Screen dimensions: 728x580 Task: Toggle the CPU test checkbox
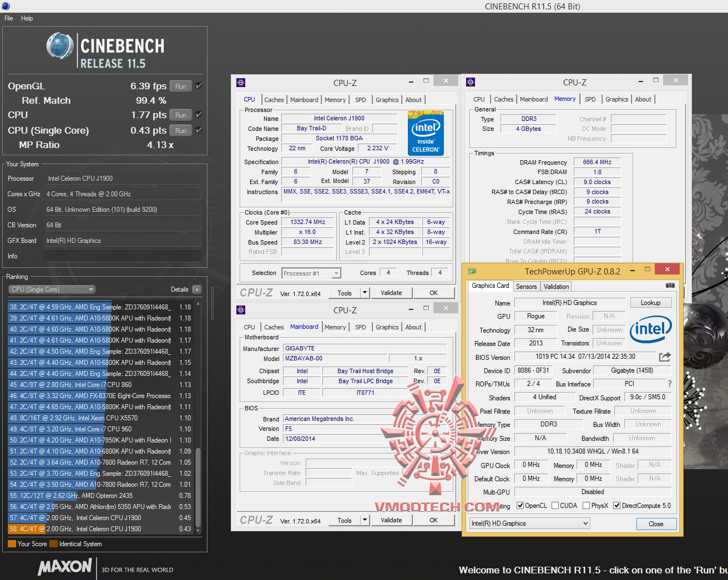click(199, 115)
